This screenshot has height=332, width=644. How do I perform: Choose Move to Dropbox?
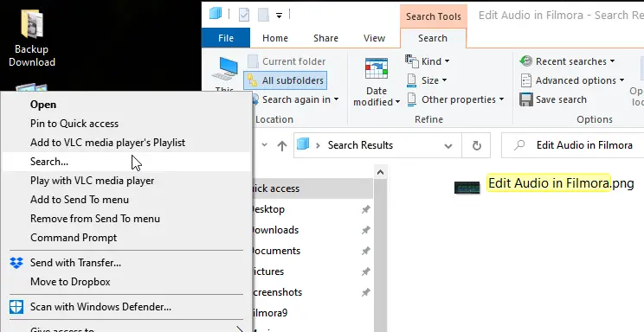(x=127, y=282)
